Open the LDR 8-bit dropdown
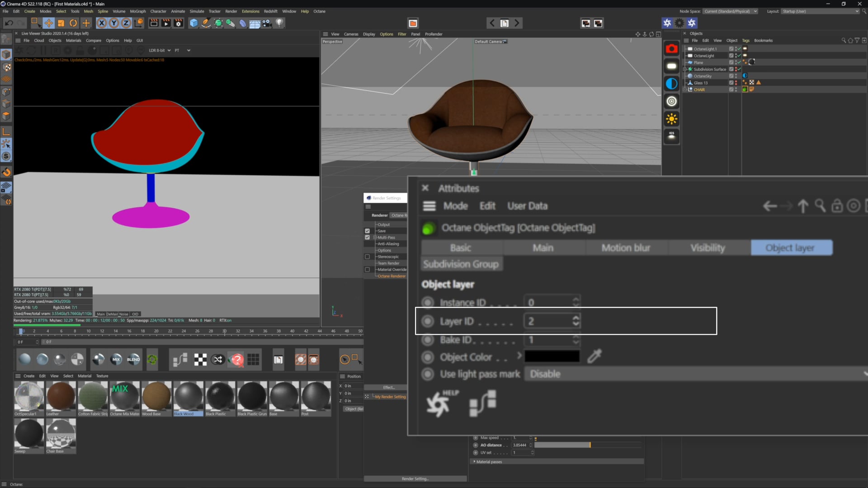This screenshot has width=868, height=488. click(x=160, y=51)
